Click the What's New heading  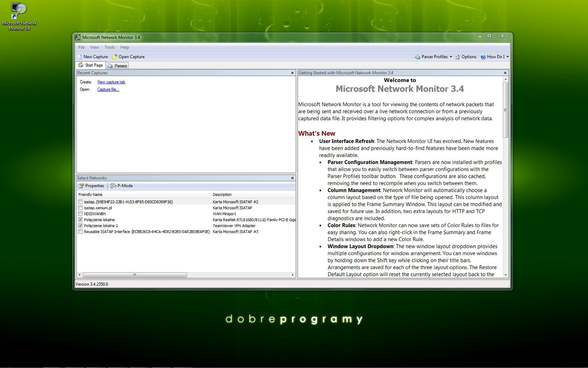pyautogui.click(x=317, y=133)
